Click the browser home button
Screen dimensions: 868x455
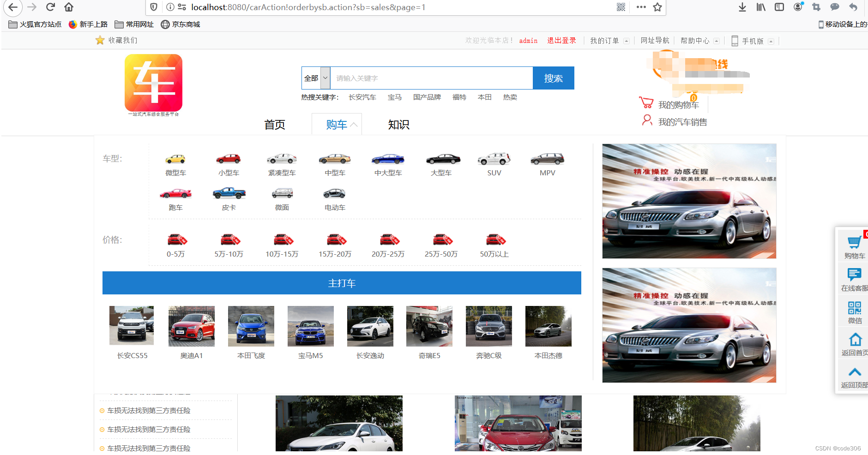(x=69, y=7)
